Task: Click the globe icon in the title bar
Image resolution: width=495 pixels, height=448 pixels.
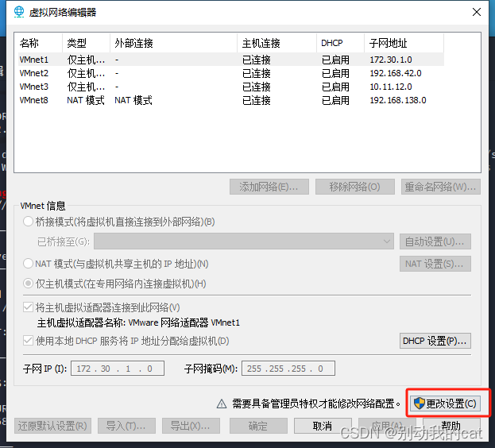Action: 19,12
